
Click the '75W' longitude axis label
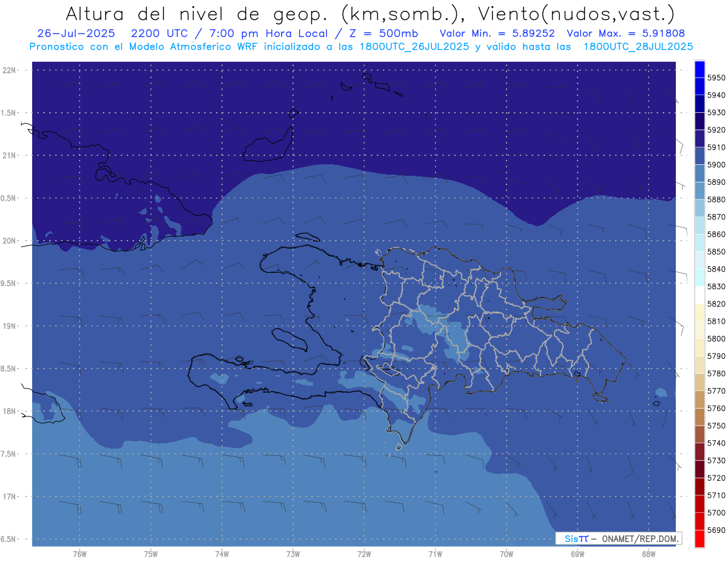coord(151,554)
